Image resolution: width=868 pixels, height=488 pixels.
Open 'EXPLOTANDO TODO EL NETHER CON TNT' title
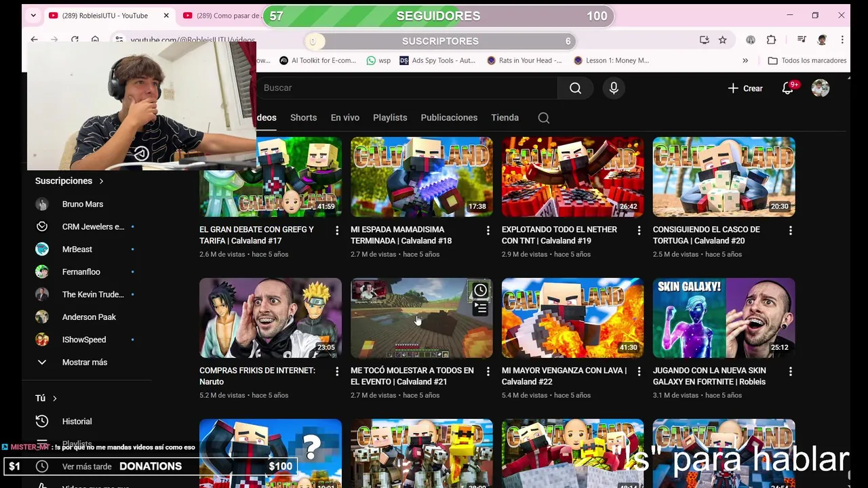pos(559,235)
